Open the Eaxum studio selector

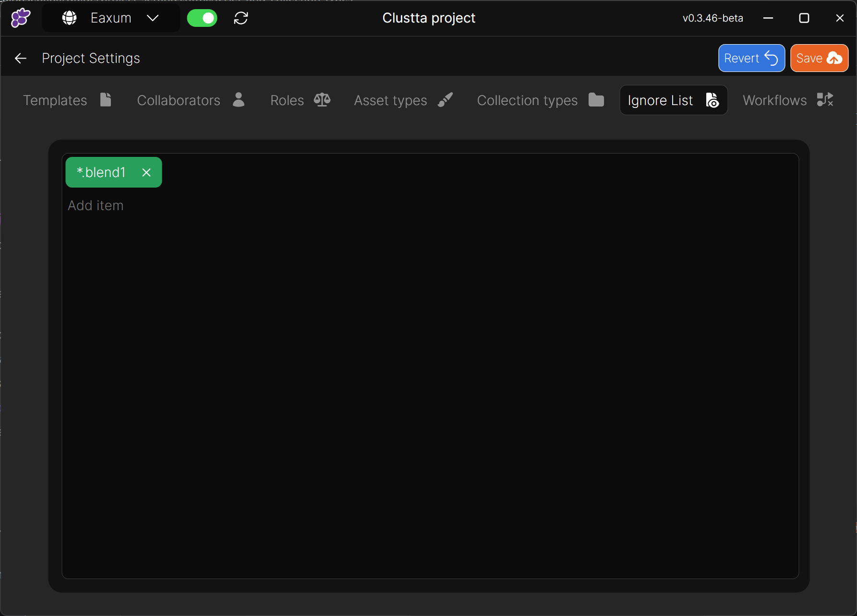111,18
